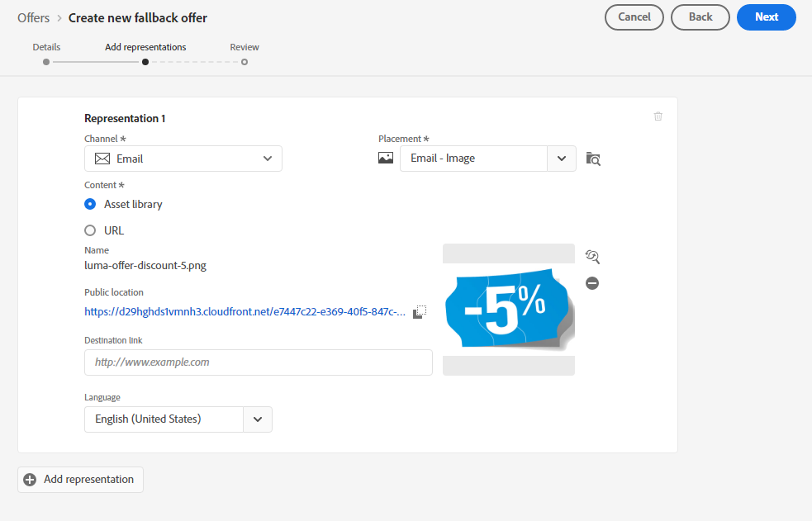812x521 pixels.
Task: Click the replace asset magnifier icon
Action: click(592, 257)
